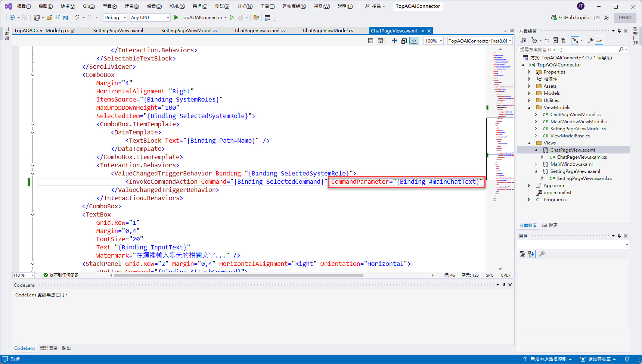Click the feedback person icon in title bar
The height and width of the screenshot is (364, 642).
point(607,18)
